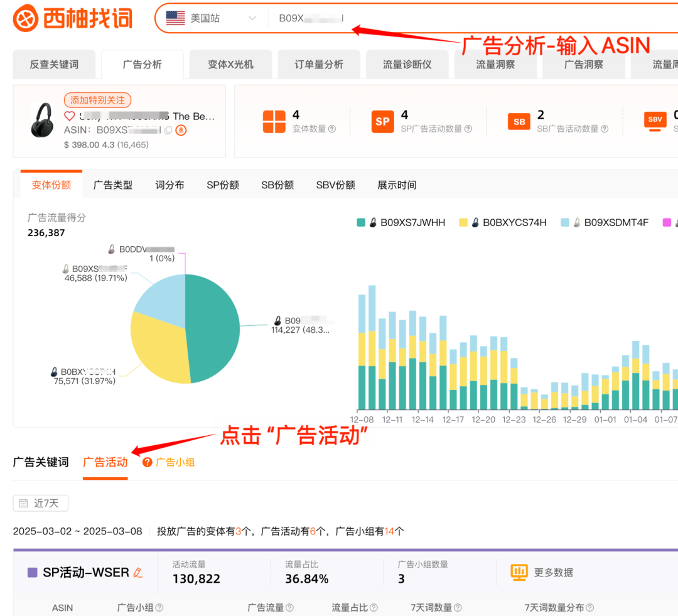The width and height of the screenshot is (678, 616).
Task: Click the pie label "1 (0%)"
Action: pos(162,258)
